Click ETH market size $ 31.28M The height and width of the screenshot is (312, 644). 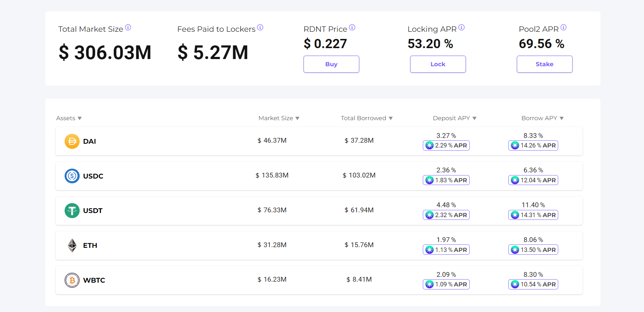tap(272, 245)
